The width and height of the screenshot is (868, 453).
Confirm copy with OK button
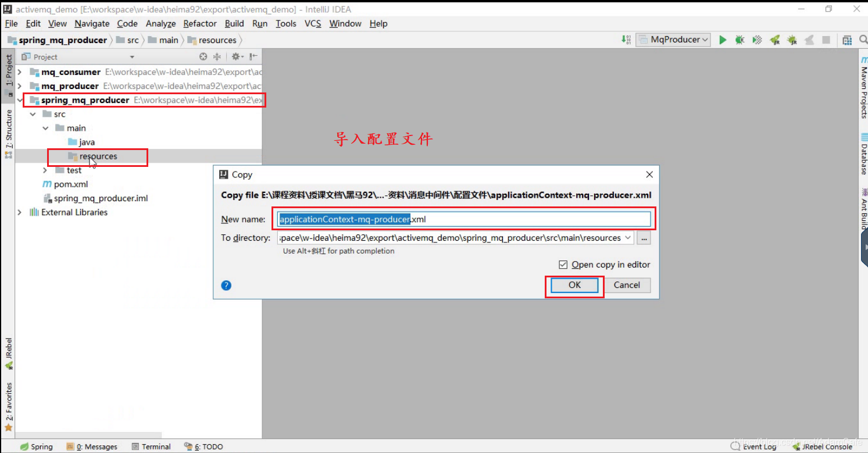574,285
